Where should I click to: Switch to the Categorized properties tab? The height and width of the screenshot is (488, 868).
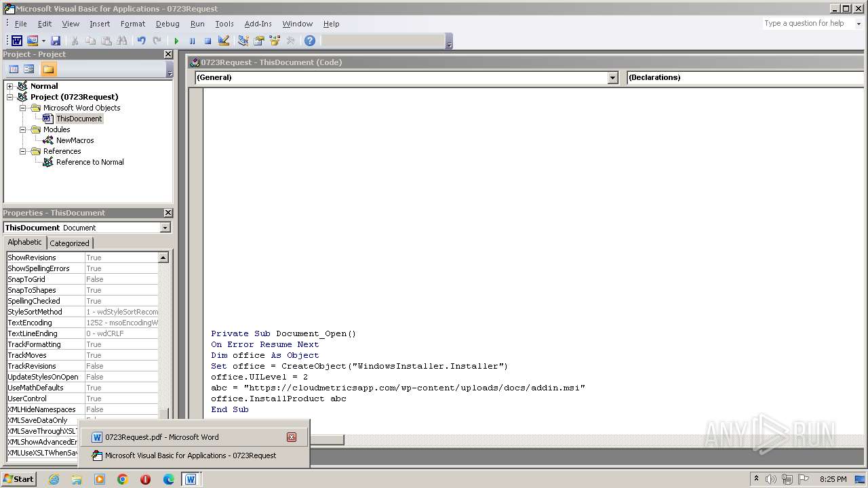point(69,243)
